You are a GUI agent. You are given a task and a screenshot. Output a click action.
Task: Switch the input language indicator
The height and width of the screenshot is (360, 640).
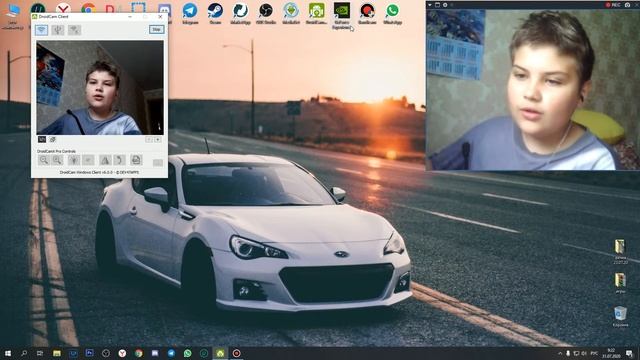[x=594, y=353]
